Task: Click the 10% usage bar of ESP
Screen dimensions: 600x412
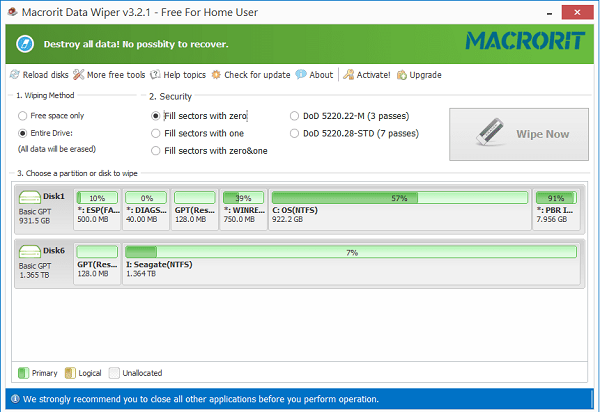Action: coord(97,198)
